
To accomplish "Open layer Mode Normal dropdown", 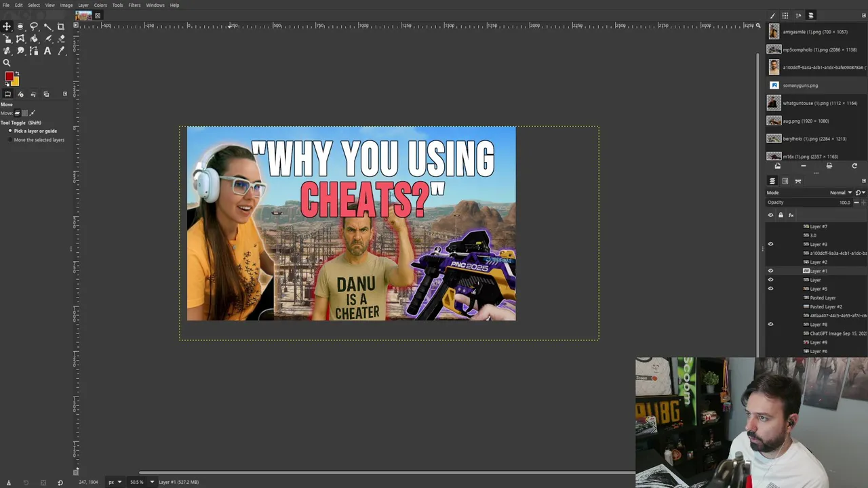I will 841,192.
